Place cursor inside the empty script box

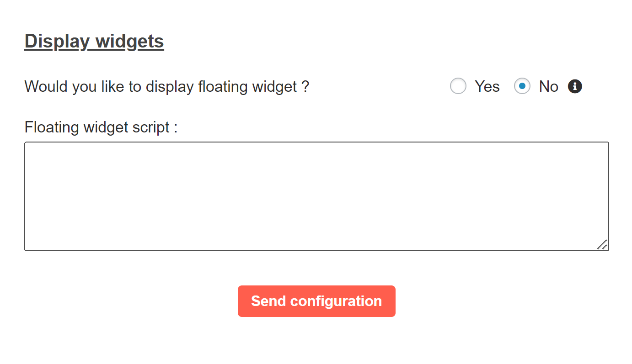(x=316, y=196)
